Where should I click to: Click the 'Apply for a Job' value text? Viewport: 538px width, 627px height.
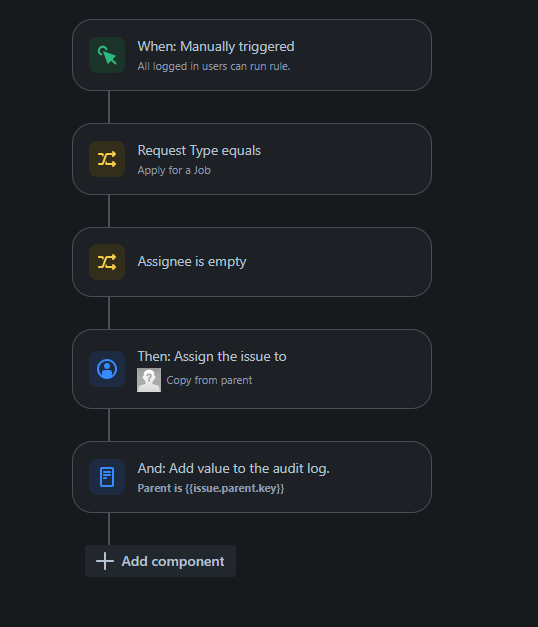coord(174,170)
